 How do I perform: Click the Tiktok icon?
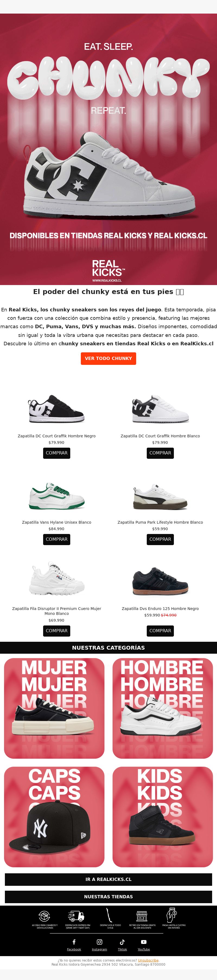(x=122, y=942)
